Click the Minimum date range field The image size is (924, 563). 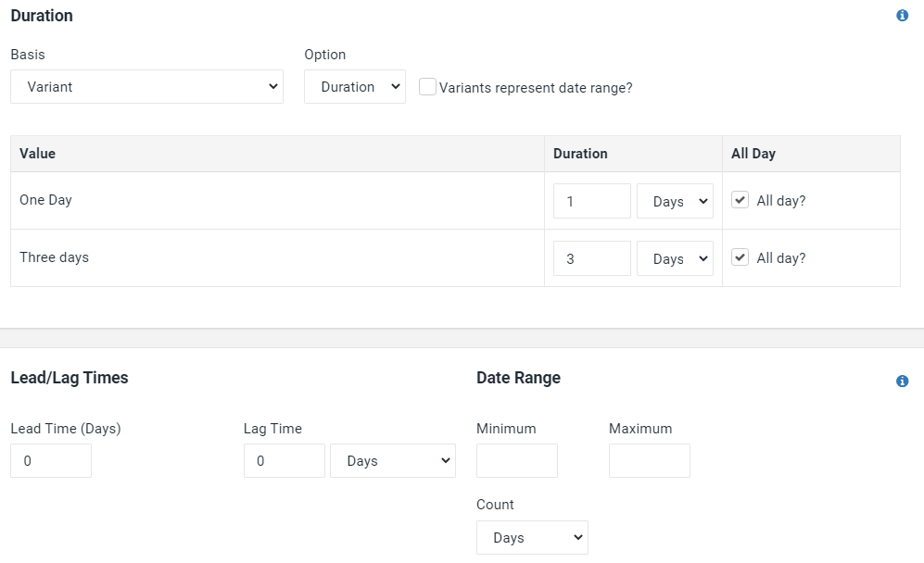pyautogui.click(x=517, y=460)
